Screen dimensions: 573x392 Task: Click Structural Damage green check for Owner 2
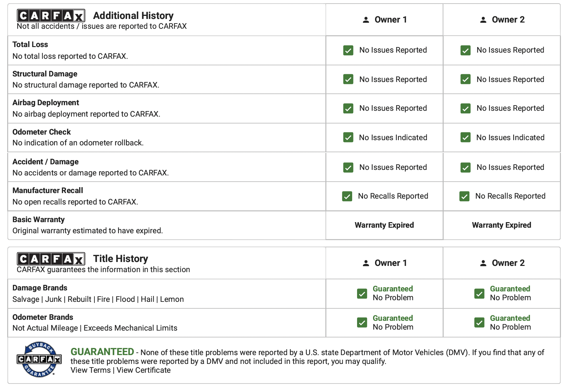click(x=466, y=79)
